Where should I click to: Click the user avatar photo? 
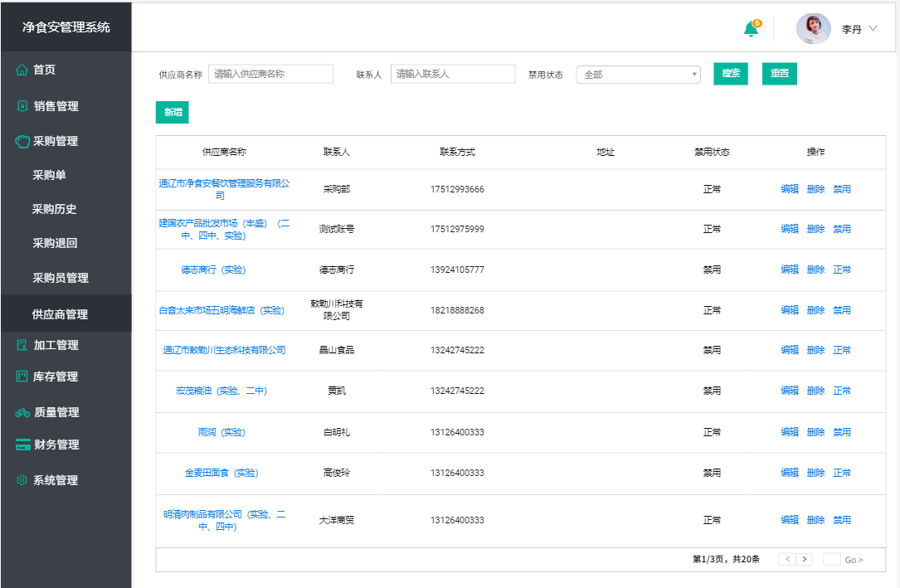814,29
